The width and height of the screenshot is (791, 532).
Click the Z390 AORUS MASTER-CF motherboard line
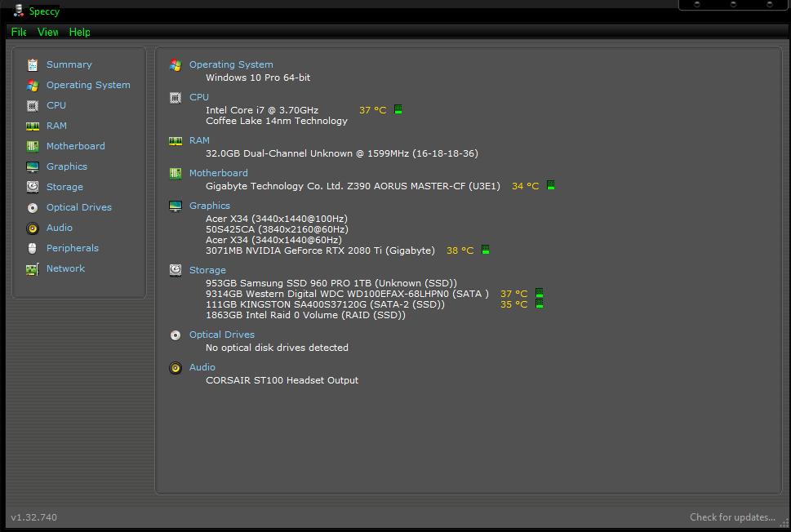click(x=353, y=186)
